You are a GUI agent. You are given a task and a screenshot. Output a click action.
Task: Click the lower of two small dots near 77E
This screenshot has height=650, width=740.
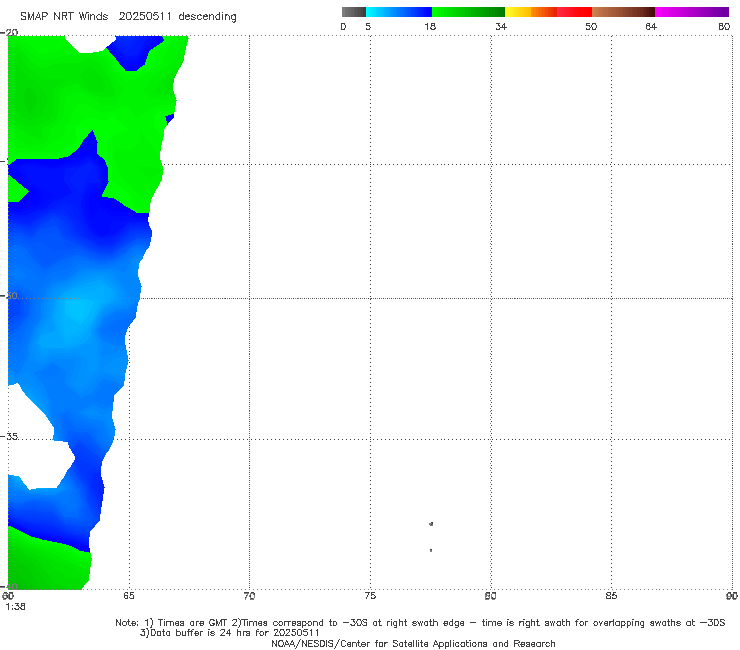[x=431, y=550]
